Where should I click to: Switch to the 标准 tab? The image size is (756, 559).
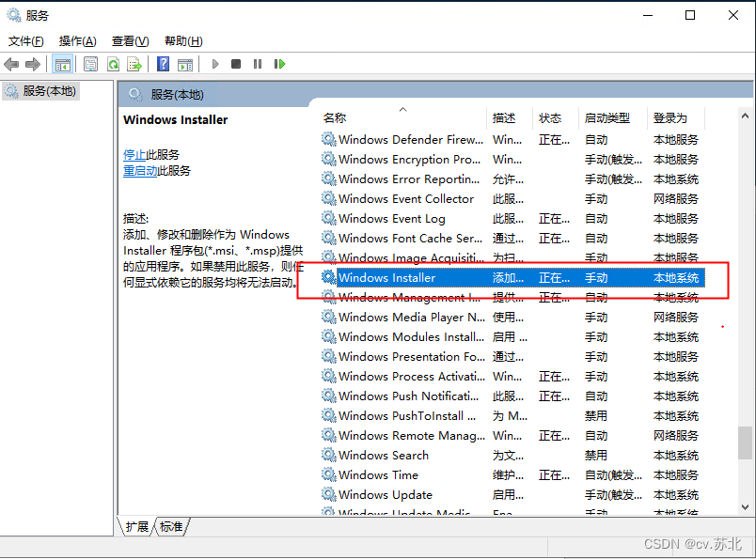[x=171, y=527]
